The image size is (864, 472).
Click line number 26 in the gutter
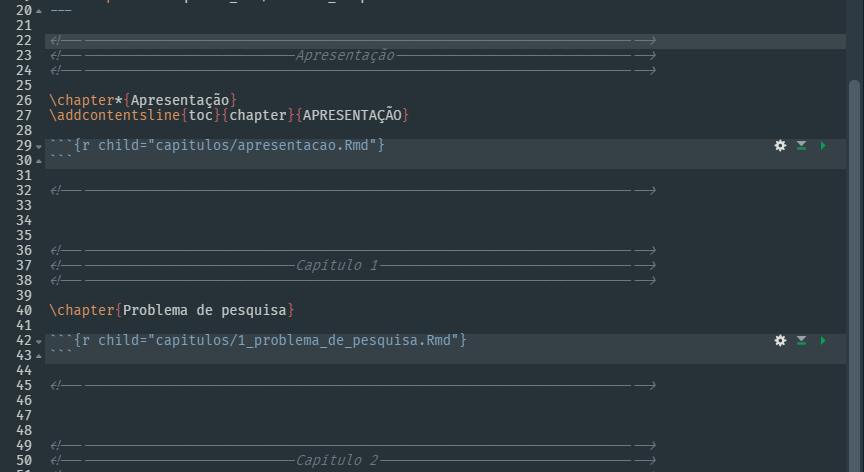(x=24, y=100)
